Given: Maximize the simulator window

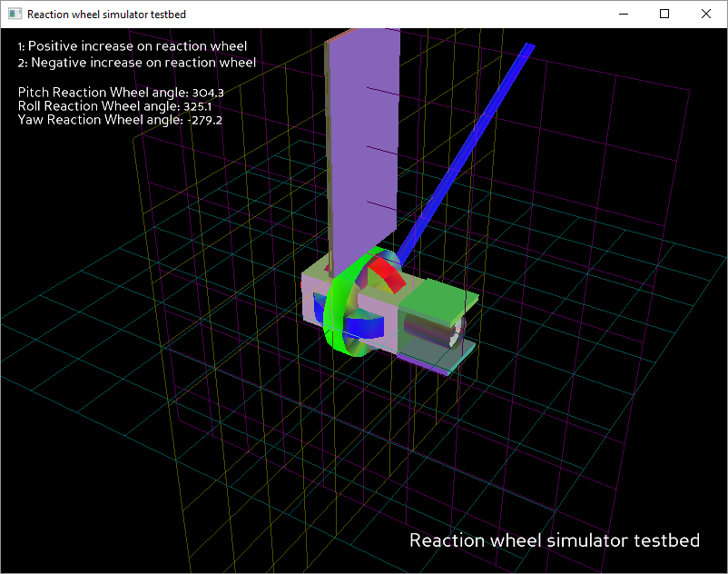Looking at the screenshot, I should tap(664, 15).
